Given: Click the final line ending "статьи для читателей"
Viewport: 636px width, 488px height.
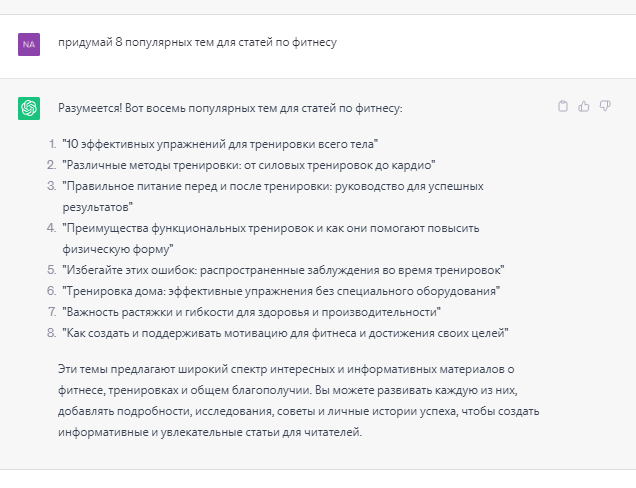Looking at the screenshot, I should pos(210,432).
